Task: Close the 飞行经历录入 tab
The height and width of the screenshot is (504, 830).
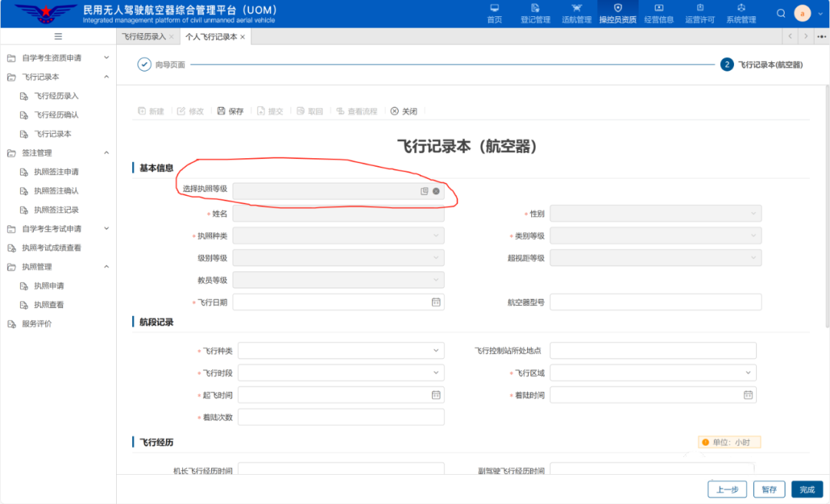Action: pos(171,37)
